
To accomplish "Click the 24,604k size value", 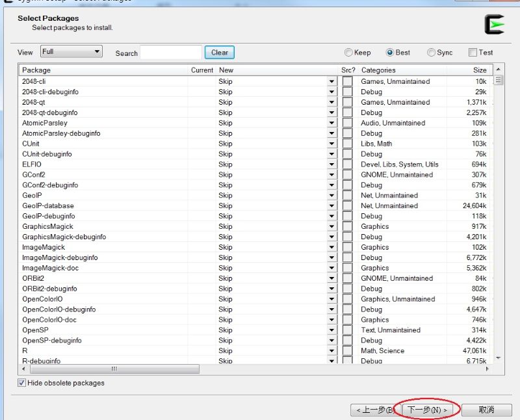I will (474, 205).
